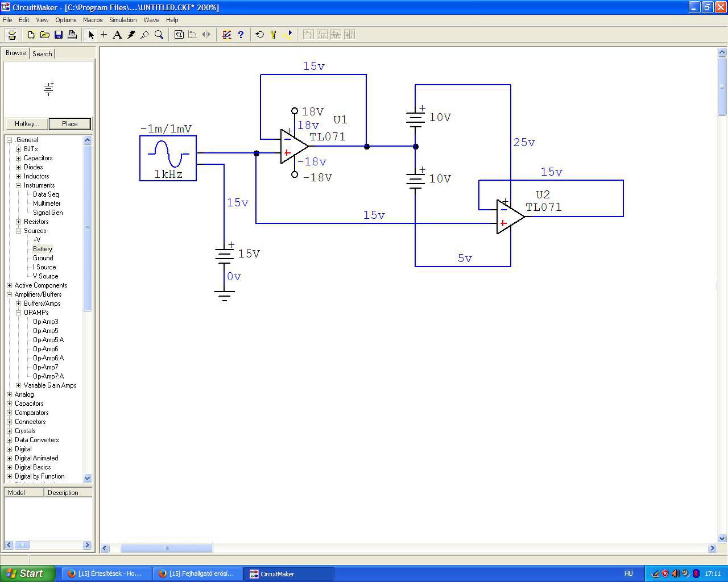Screen dimensions: 728x582
Task: Open the Edit menu
Action: [24, 20]
